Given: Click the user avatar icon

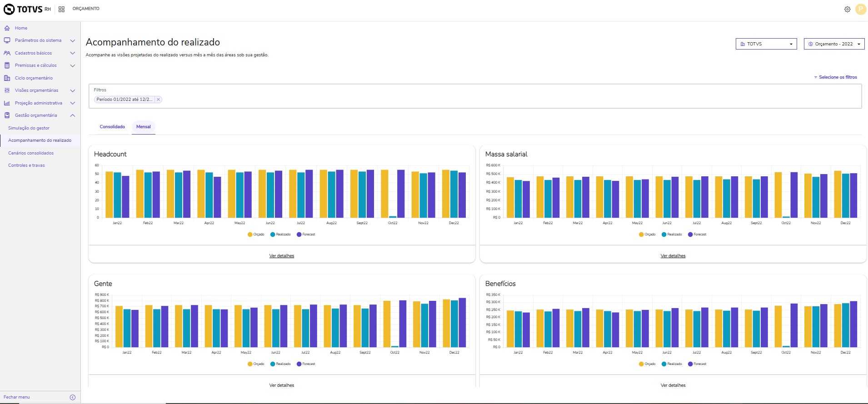Looking at the screenshot, I should [860, 9].
